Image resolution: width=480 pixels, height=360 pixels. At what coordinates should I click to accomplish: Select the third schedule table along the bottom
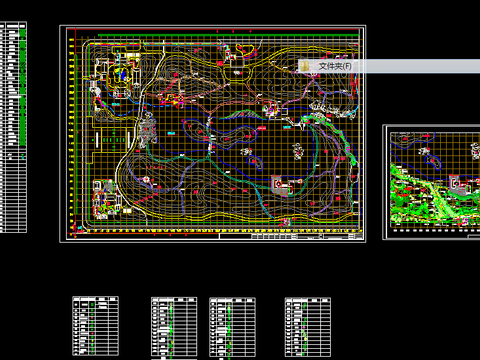(x=232, y=327)
